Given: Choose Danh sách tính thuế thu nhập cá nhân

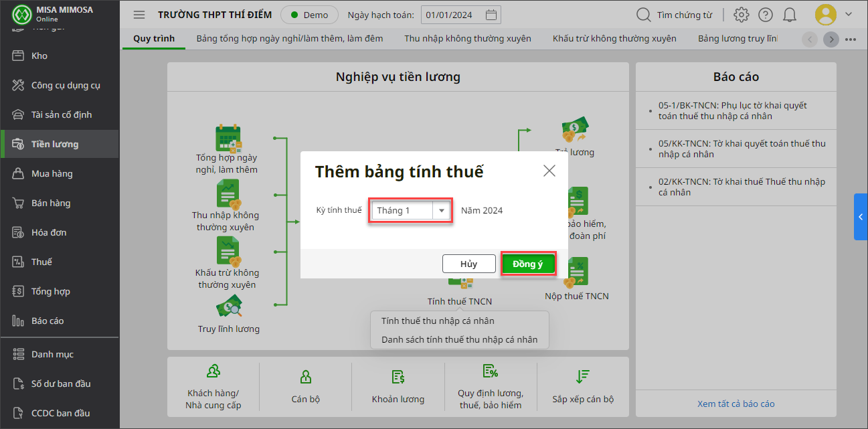Looking at the screenshot, I should point(460,339).
